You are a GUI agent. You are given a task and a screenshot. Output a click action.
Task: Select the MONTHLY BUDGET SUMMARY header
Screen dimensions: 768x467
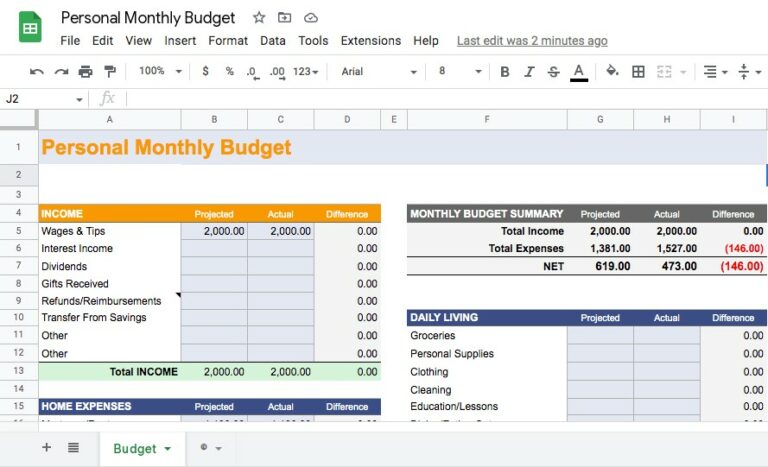tap(487, 214)
